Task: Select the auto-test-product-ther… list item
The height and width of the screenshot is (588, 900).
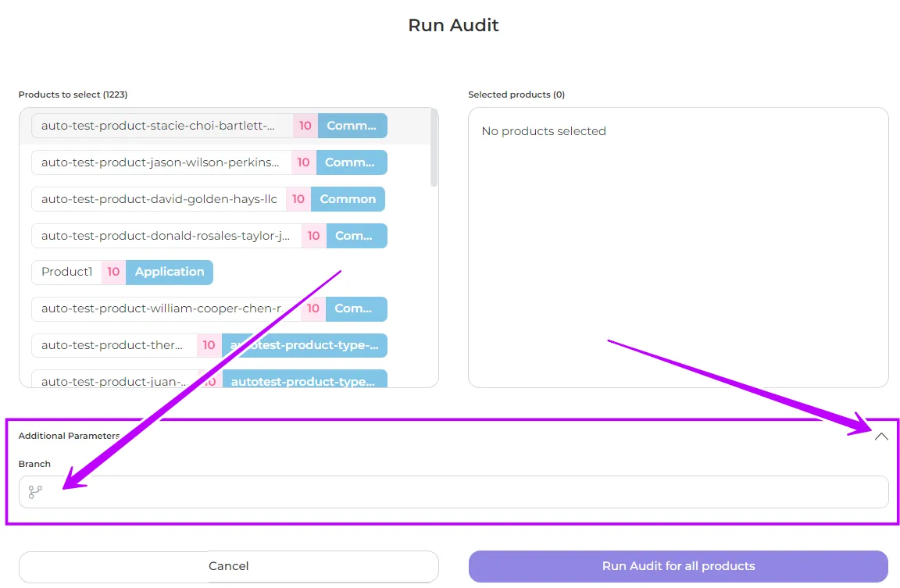Action: tap(113, 345)
